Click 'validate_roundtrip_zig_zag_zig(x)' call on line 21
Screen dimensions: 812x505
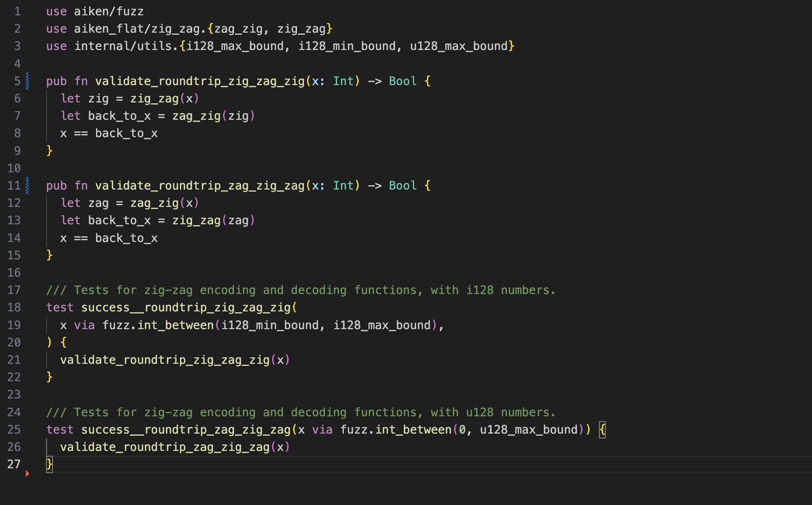175,360
